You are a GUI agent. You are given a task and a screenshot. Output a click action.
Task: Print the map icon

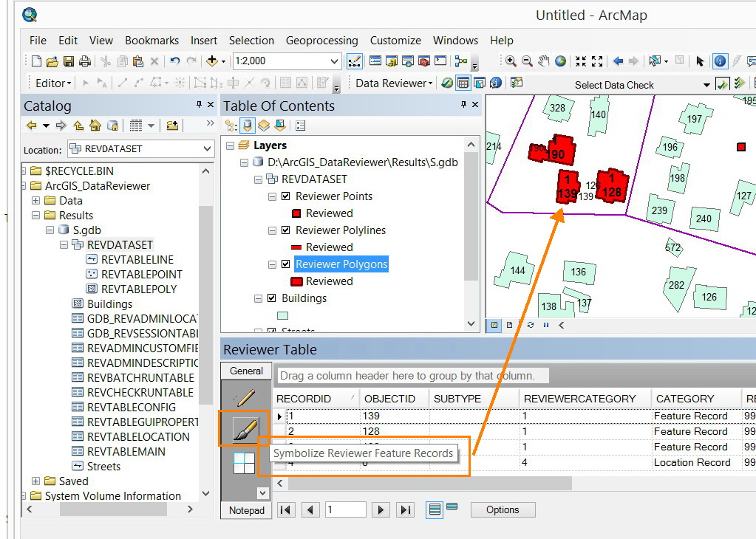tap(85, 61)
